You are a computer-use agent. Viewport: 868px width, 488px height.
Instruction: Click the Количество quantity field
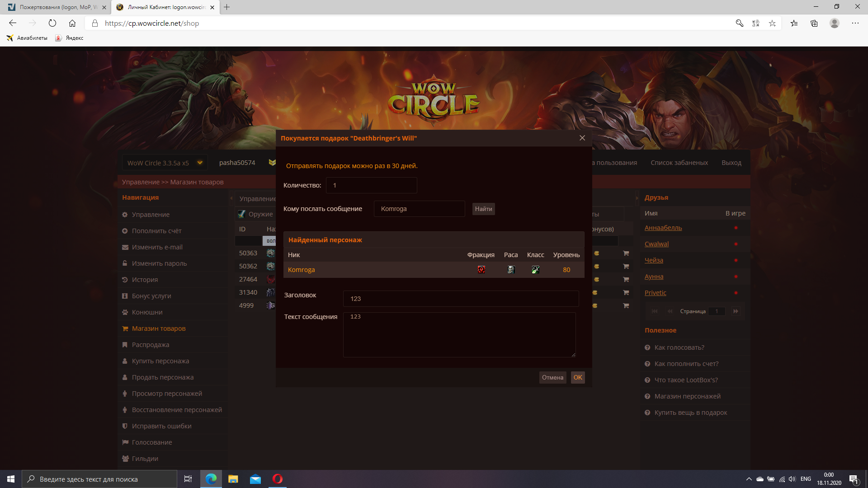pos(371,185)
